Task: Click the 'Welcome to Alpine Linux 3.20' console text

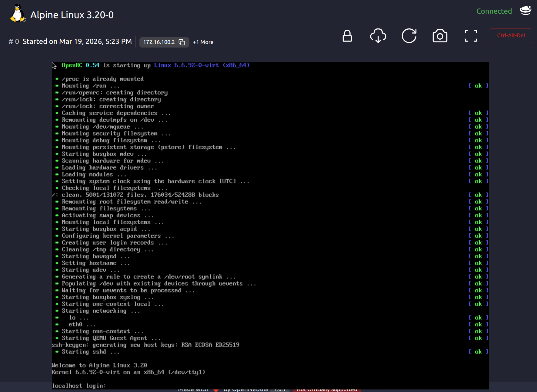Action: point(99,365)
